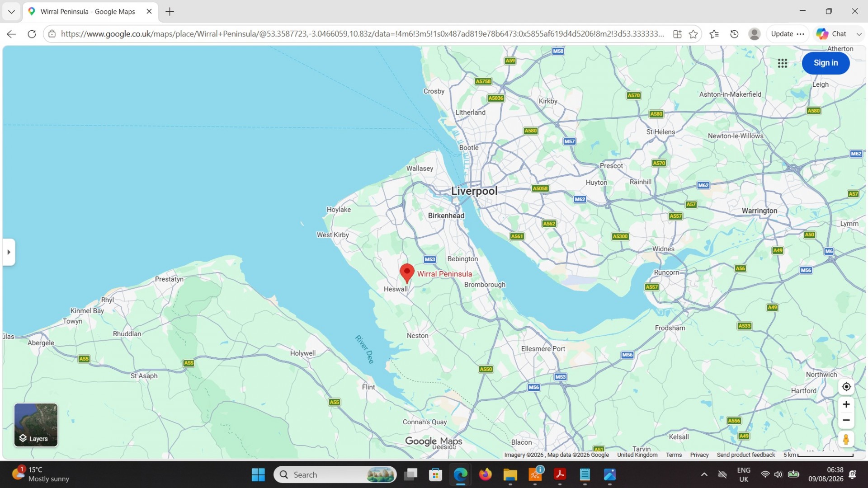
Task: Open the 06:38 clock and calendar
Action: 826,474
